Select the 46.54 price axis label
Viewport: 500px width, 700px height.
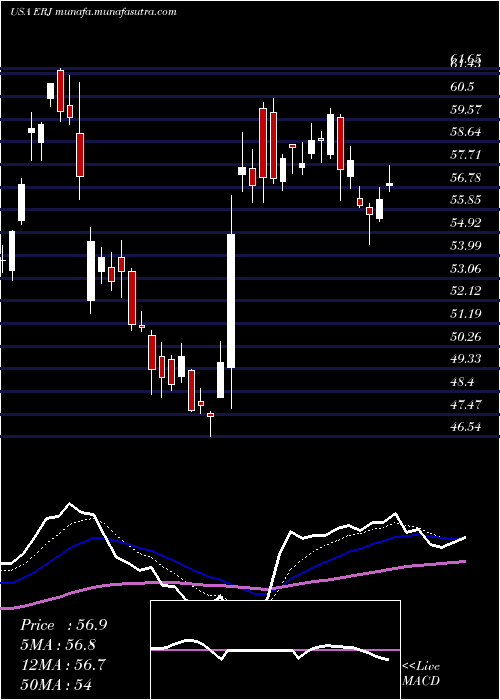[x=466, y=427]
